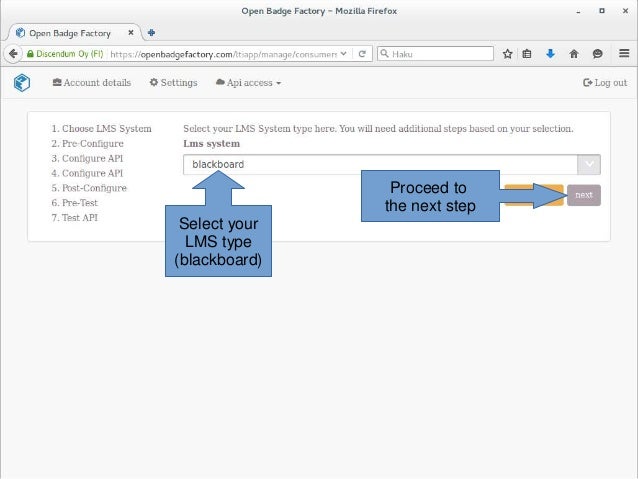This screenshot has height=479, width=638.
Task: Click the dropdown arrow of Lms system select
Action: (x=589, y=164)
